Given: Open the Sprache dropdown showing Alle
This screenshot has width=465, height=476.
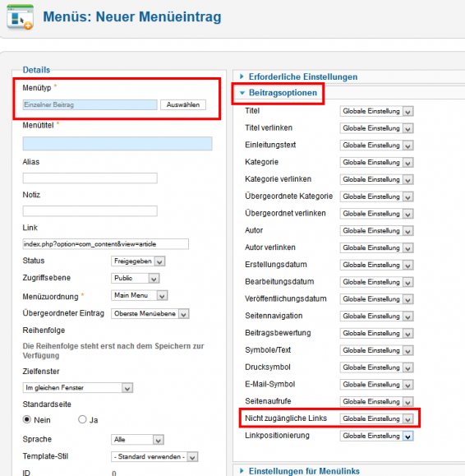Looking at the screenshot, I should coord(137,440).
